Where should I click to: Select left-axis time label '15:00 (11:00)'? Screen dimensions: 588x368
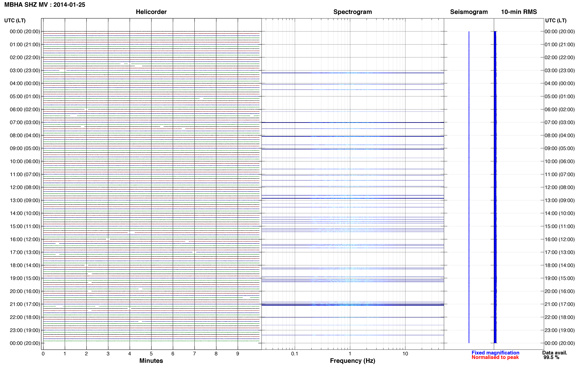[x=25, y=226]
